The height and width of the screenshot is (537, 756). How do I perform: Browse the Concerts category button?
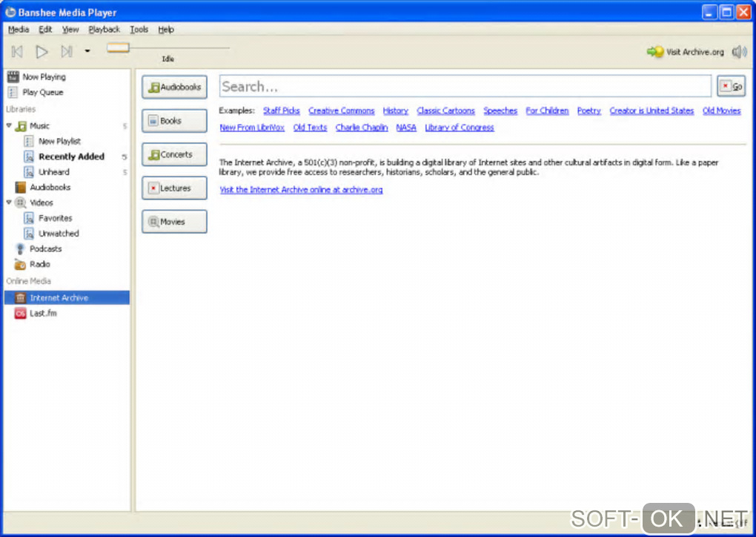pos(174,154)
